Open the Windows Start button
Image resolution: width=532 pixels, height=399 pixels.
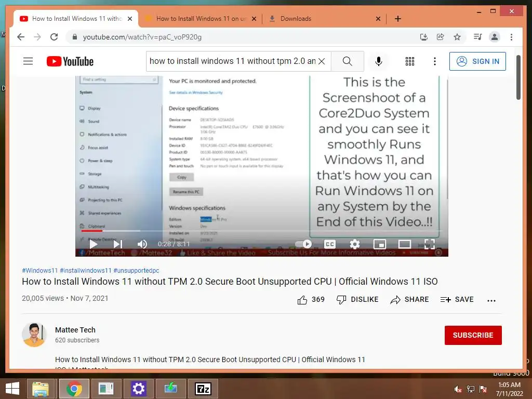click(x=12, y=389)
